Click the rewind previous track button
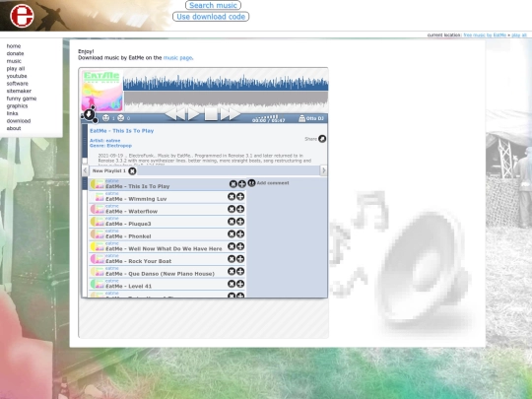The height and width of the screenshot is (399, 532). 175,114
